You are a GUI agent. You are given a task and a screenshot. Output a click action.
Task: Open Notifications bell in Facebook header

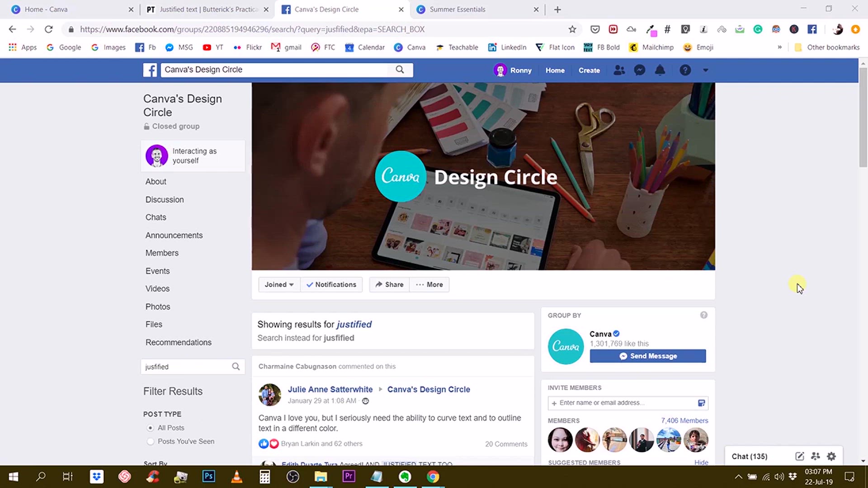coord(660,70)
